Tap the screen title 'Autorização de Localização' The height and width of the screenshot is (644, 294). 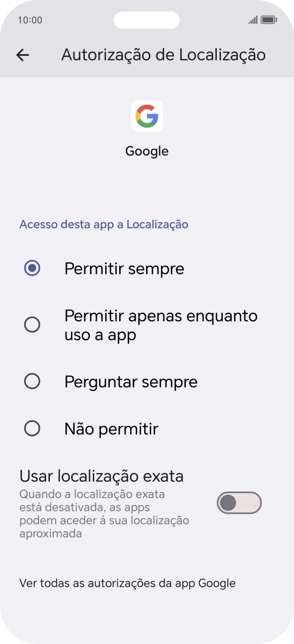coord(163,55)
